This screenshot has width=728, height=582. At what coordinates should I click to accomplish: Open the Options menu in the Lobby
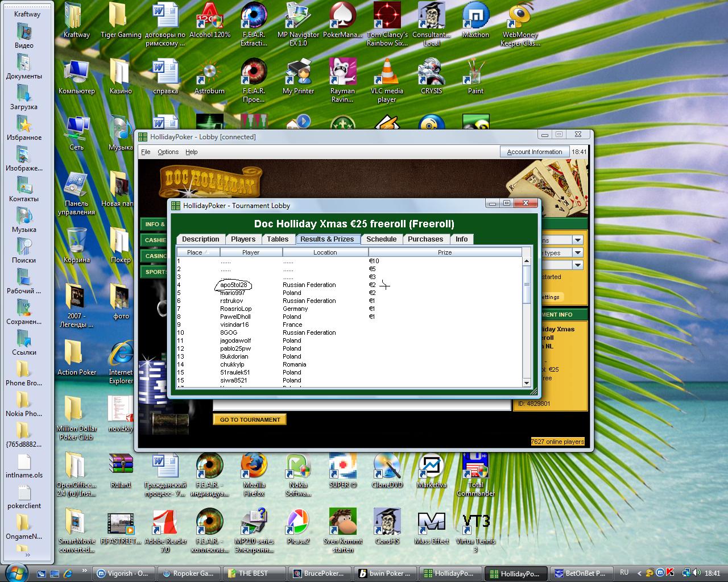[x=168, y=152]
